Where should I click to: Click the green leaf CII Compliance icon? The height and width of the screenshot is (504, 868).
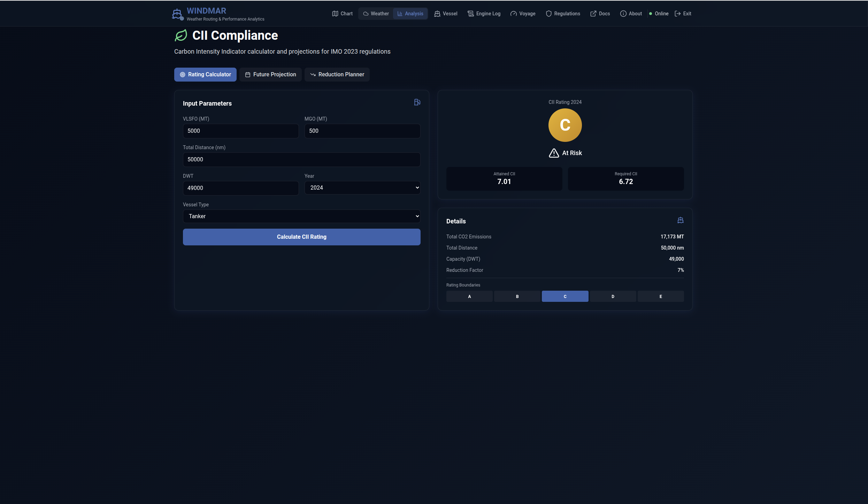point(181,36)
